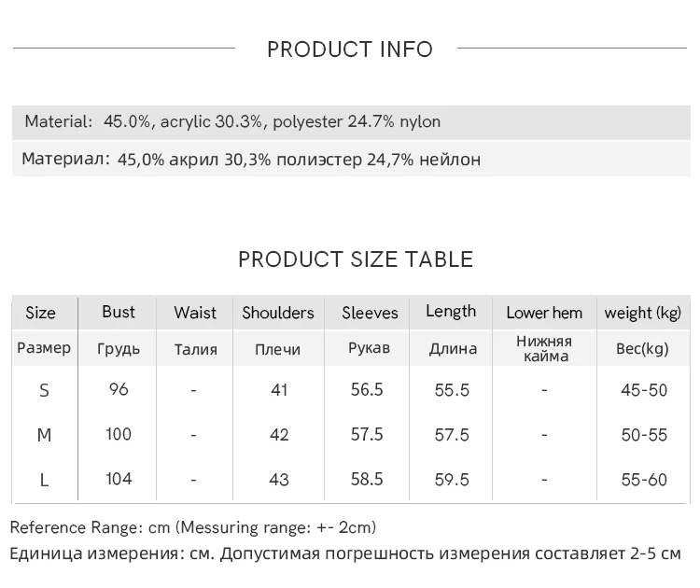
Task: Click the Sleeves column header
Action: coord(370,313)
